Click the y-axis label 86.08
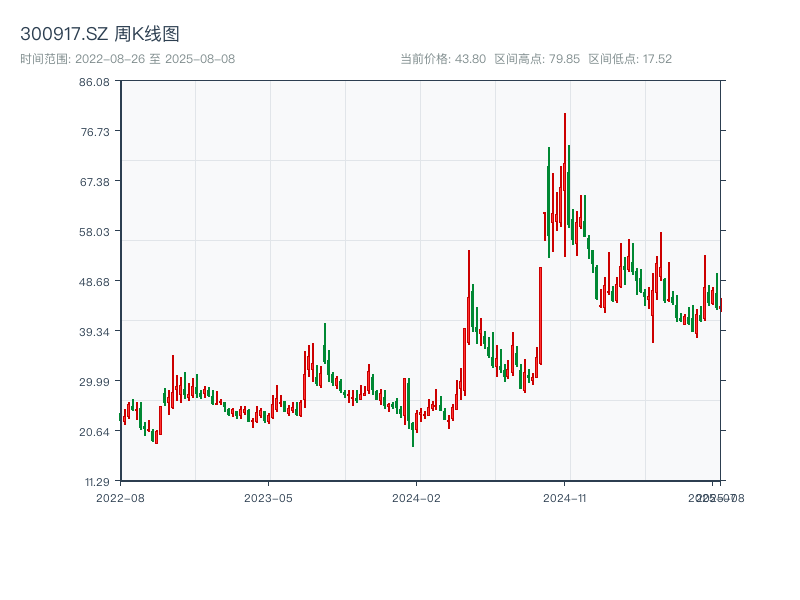The width and height of the screenshot is (800, 600). (94, 82)
